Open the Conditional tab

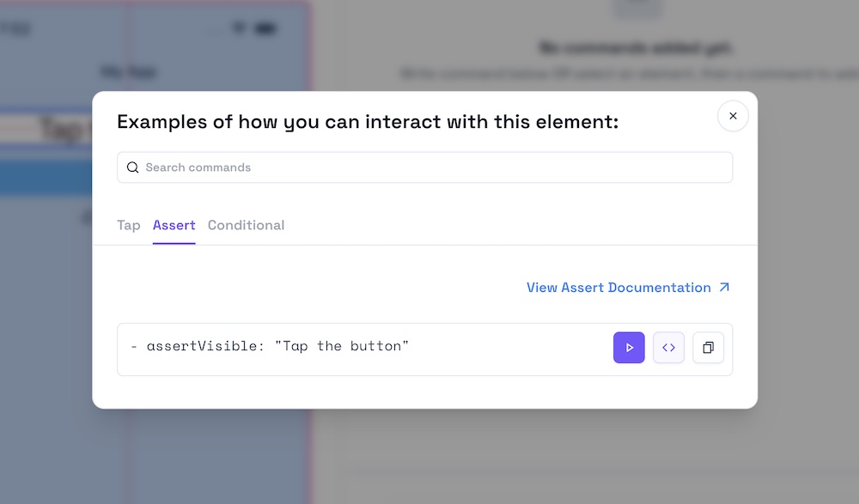point(246,225)
